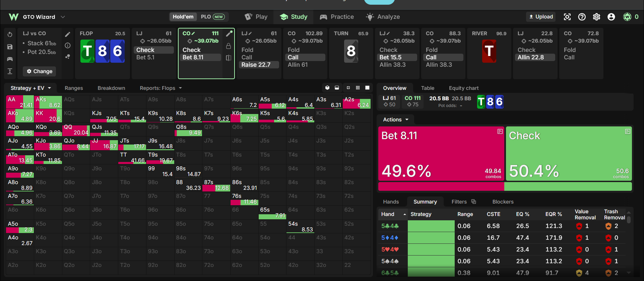Click the info icon beside LJ vs CO
Image resolution: width=644 pixels, height=281 pixels.
click(68, 45)
